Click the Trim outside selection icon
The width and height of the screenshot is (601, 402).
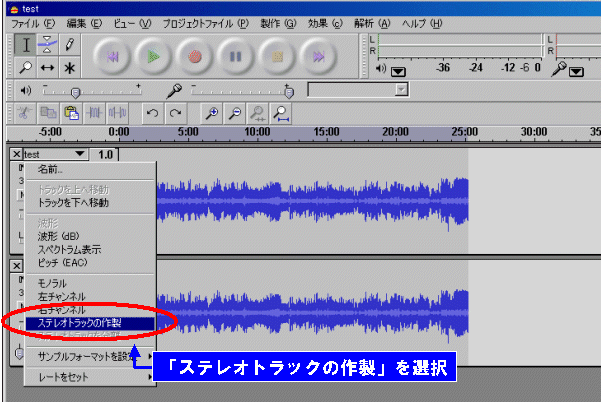94,113
